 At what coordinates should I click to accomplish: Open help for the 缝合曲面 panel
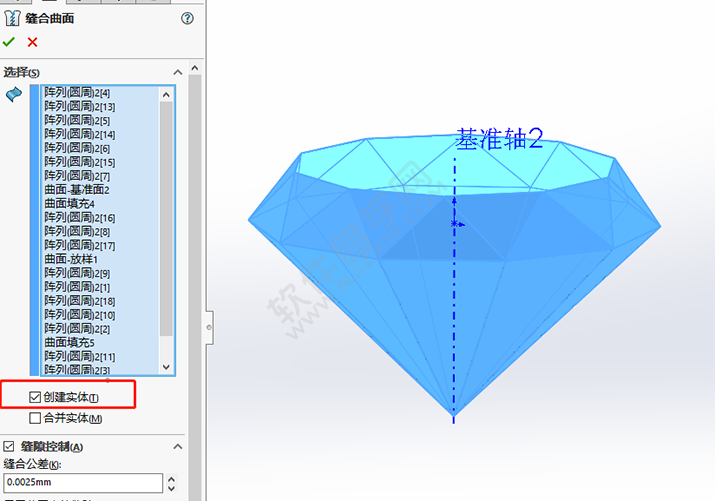tap(187, 18)
